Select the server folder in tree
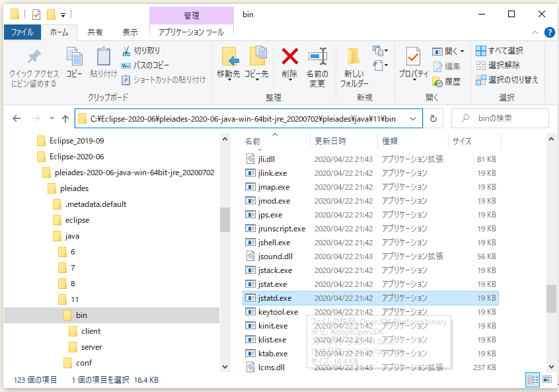The width and height of the screenshot is (559, 392). [x=85, y=346]
